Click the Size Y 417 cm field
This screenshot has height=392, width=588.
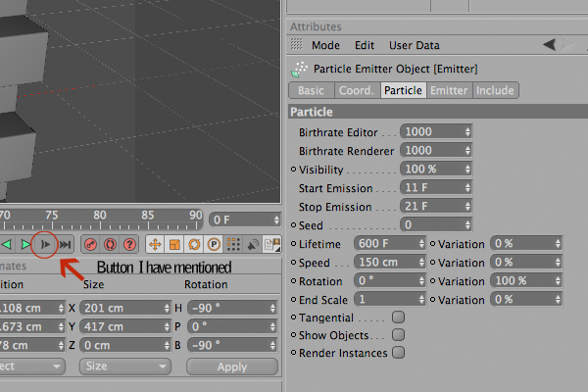click(x=125, y=326)
